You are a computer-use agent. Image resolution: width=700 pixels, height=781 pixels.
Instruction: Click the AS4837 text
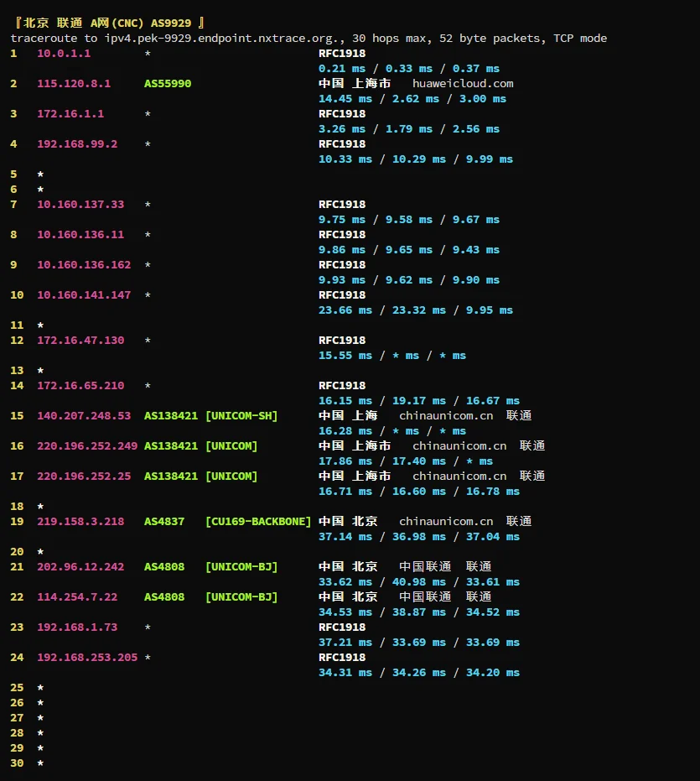point(164,522)
